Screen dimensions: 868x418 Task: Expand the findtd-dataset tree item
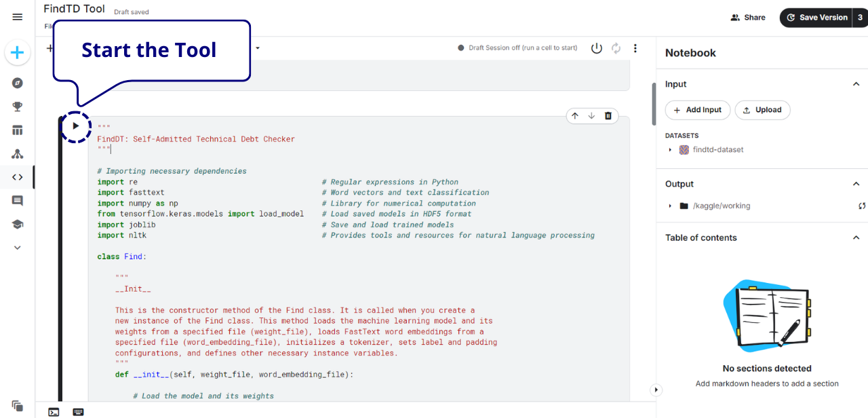click(x=671, y=150)
